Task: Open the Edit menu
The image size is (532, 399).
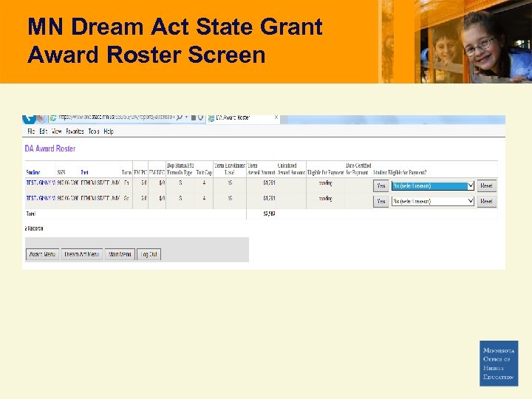Action: point(43,132)
